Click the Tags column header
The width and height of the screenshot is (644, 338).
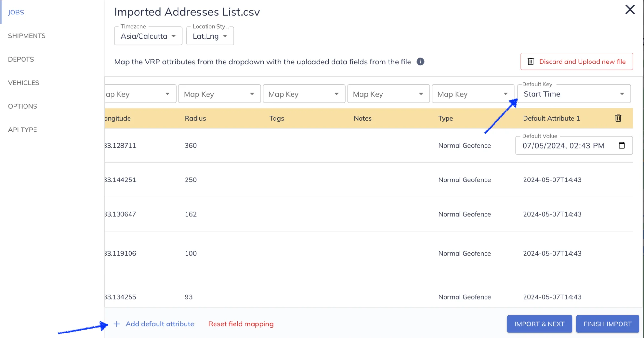(x=276, y=118)
